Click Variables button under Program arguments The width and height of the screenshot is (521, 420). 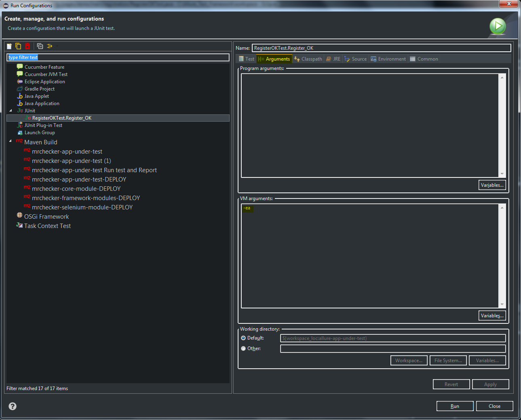[492, 185]
